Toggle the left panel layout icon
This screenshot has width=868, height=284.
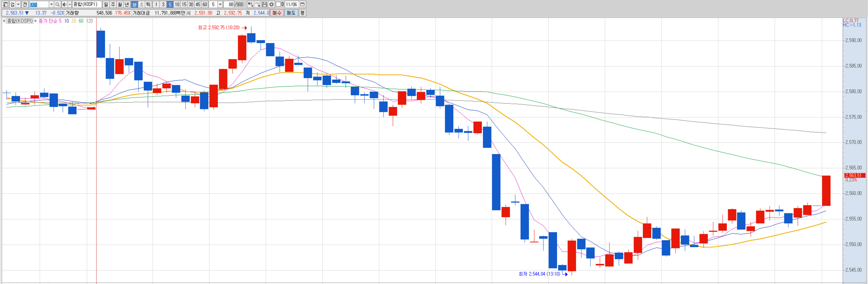(5, 4)
